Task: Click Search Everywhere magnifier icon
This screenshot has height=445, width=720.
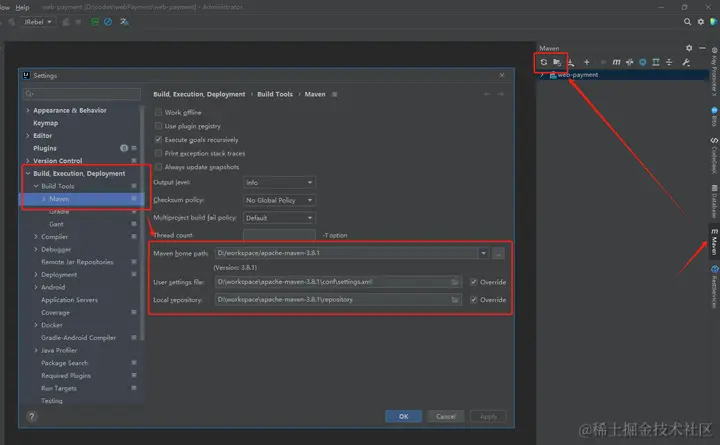Action: (x=687, y=22)
